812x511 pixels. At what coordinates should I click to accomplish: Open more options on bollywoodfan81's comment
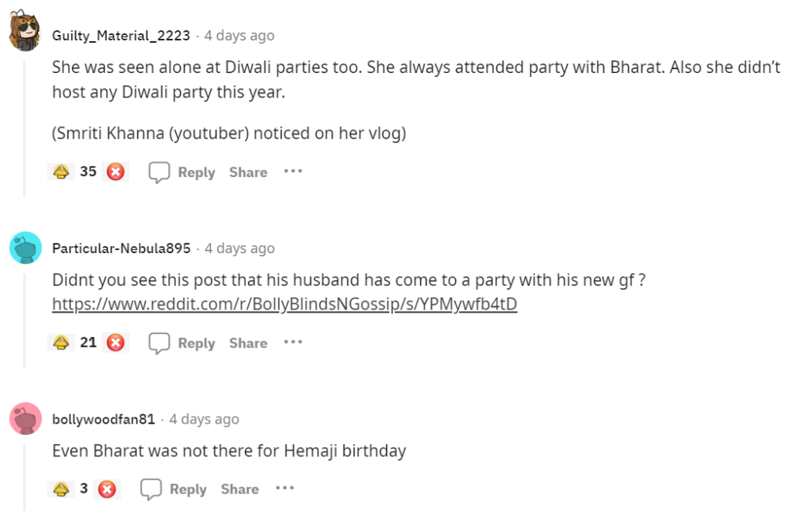pyautogui.click(x=285, y=488)
